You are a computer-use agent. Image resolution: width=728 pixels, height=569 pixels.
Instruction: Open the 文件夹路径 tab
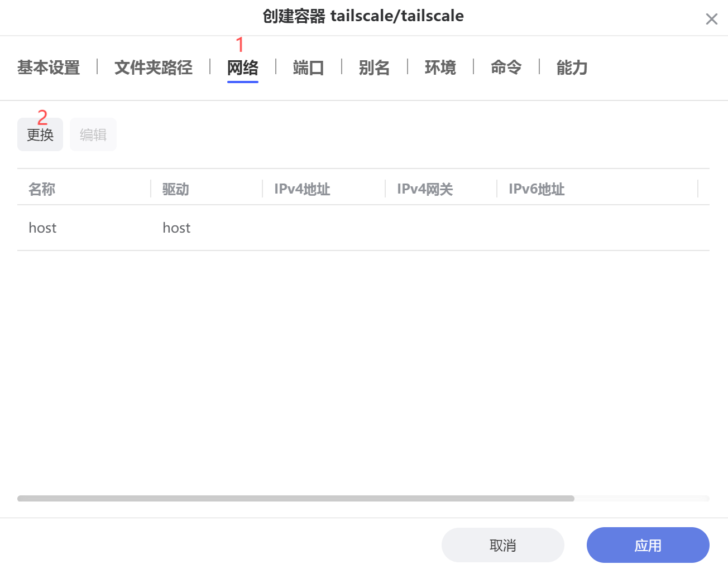[x=154, y=67]
